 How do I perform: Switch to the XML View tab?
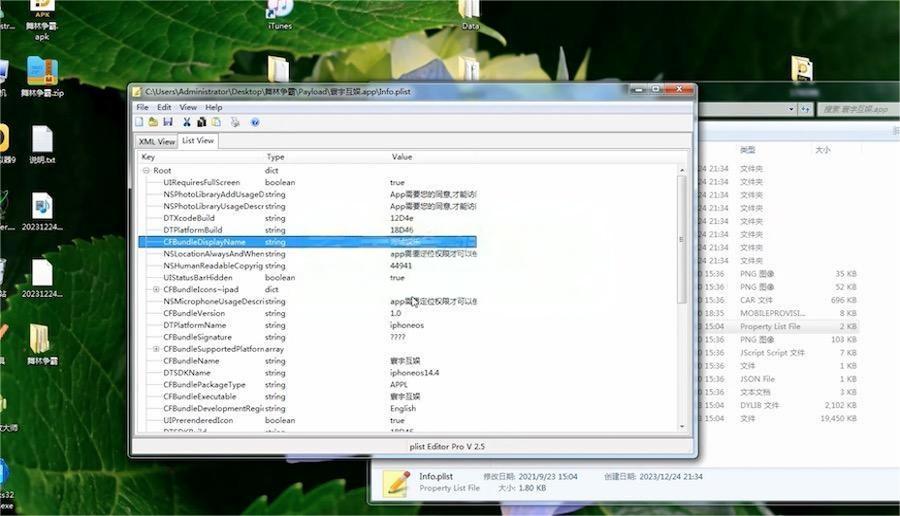click(x=157, y=141)
